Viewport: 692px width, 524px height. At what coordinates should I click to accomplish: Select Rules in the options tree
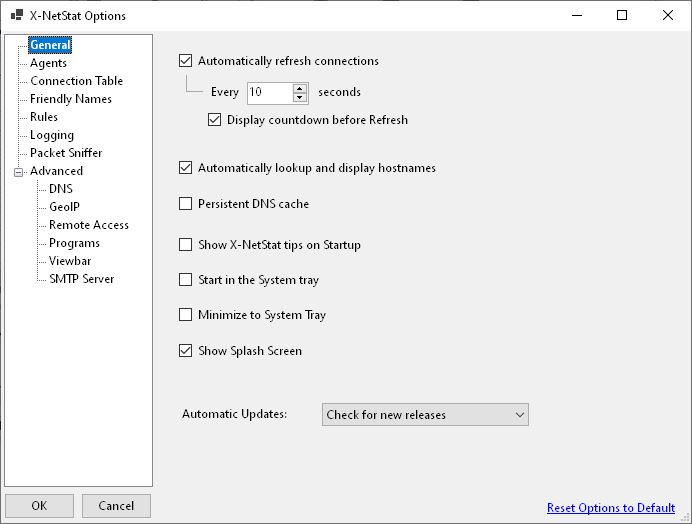click(44, 117)
